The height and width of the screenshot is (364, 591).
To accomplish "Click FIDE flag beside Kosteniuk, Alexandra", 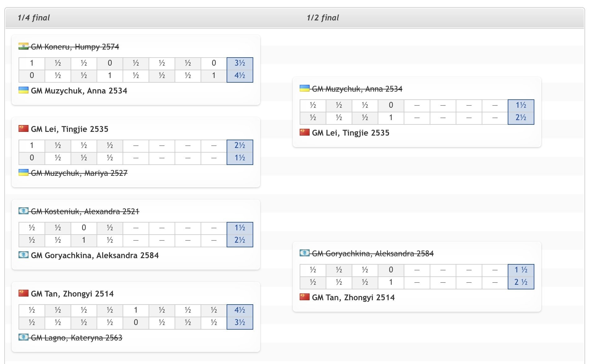I will [x=24, y=211].
